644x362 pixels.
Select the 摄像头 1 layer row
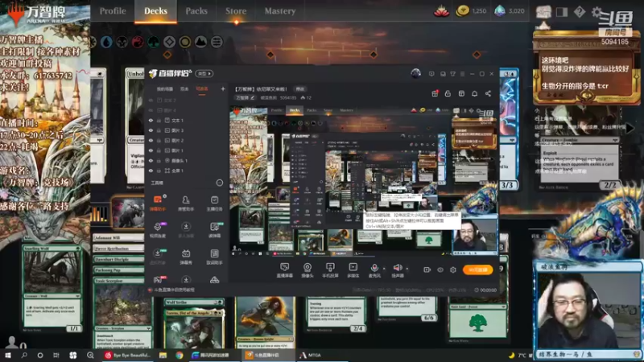[187, 160]
